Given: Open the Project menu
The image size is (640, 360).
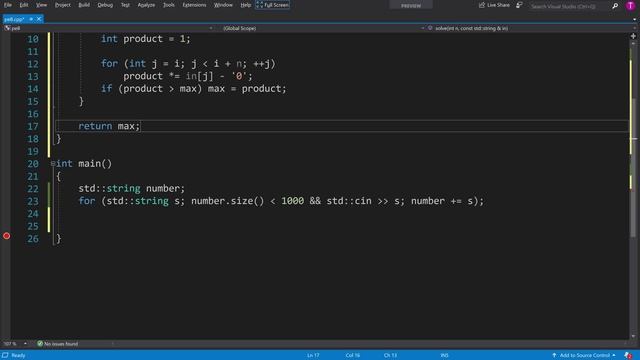Looking at the screenshot, I should pos(62,5).
